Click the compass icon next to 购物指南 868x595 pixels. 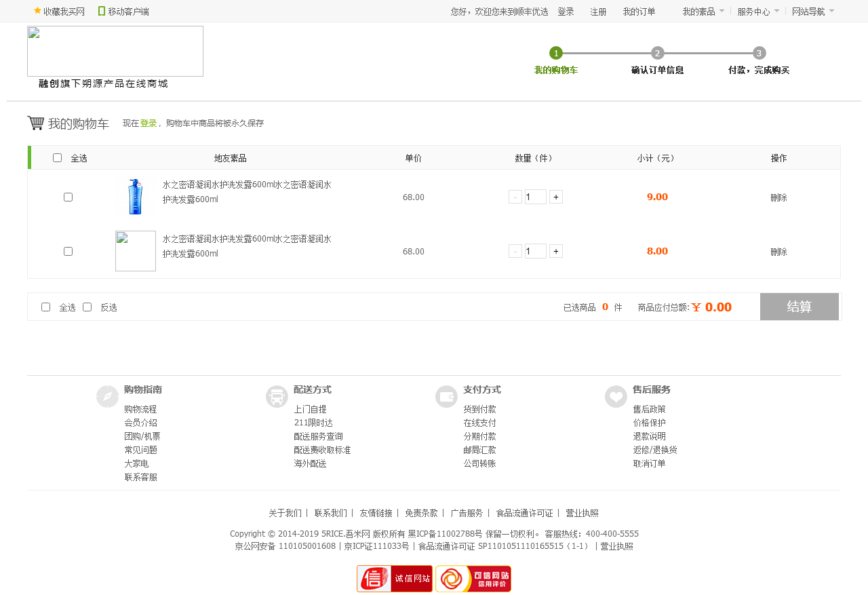tap(107, 396)
